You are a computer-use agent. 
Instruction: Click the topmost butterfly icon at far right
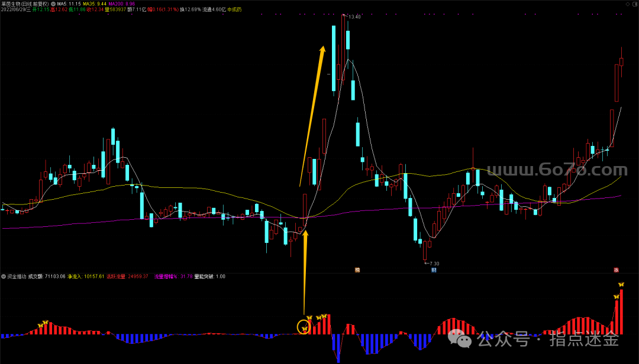coord(621,285)
